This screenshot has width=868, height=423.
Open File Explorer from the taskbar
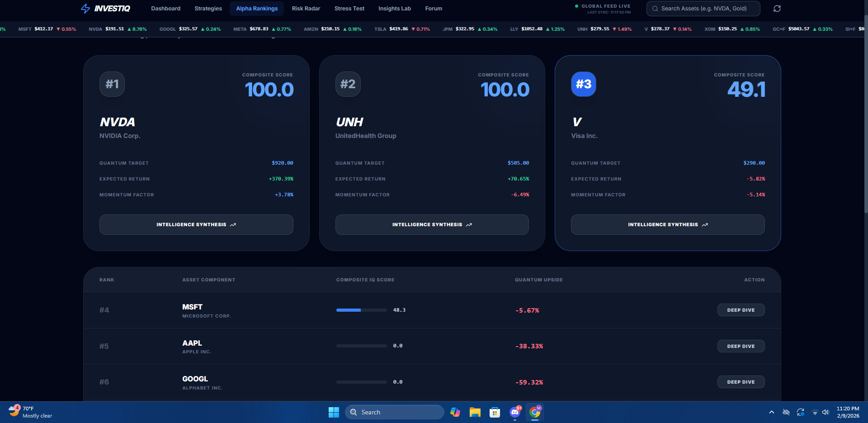(x=475, y=412)
